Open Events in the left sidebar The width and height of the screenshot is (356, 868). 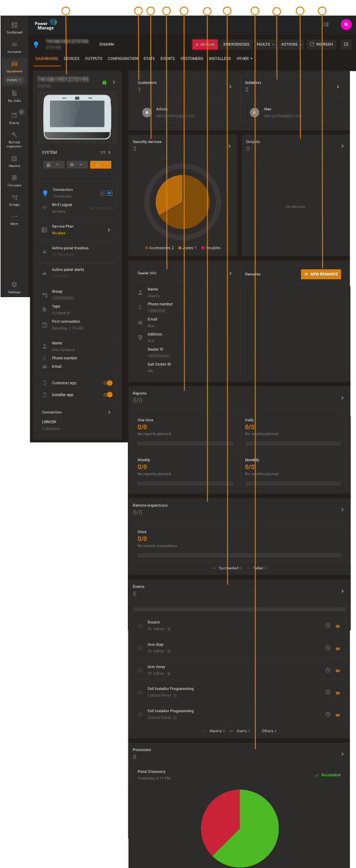coord(14,118)
